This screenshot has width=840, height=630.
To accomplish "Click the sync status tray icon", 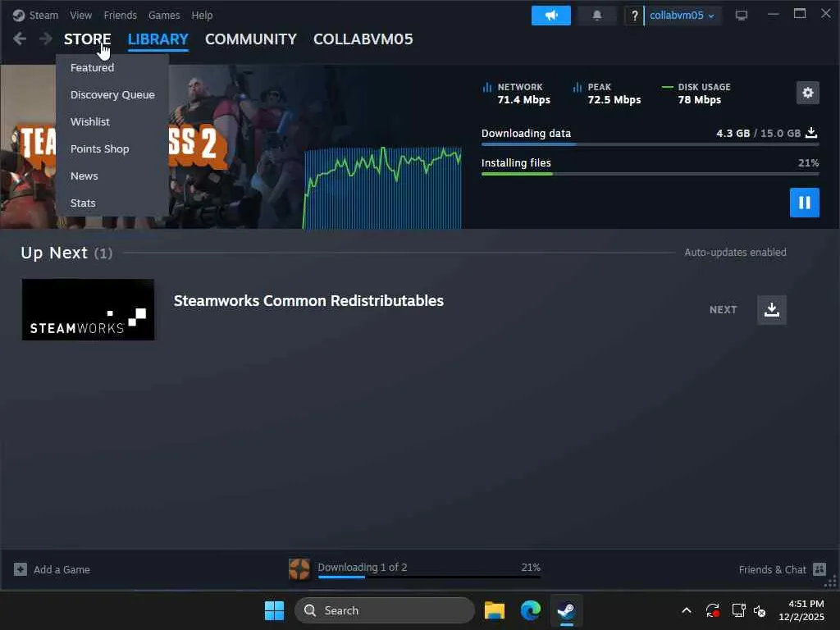I will click(712, 610).
